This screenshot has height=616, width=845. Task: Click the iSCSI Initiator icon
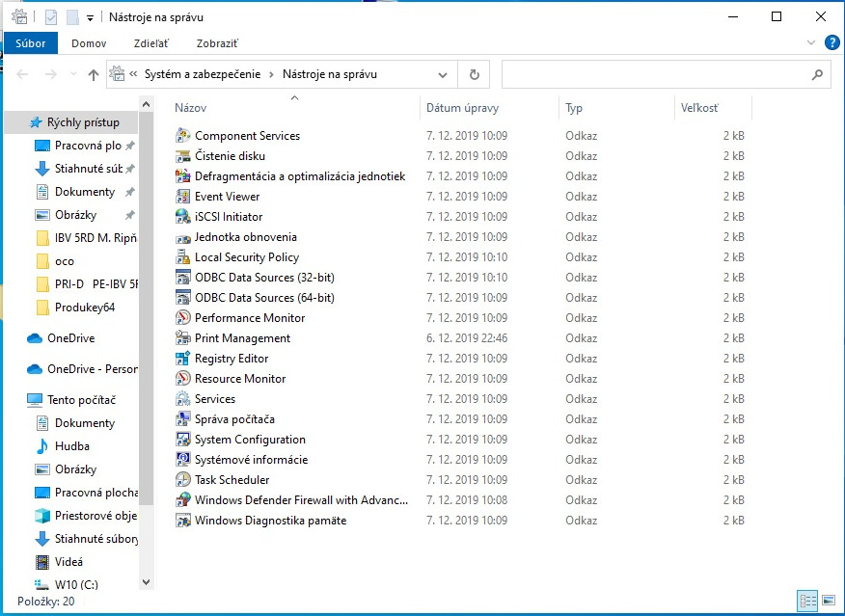point(182,217)
